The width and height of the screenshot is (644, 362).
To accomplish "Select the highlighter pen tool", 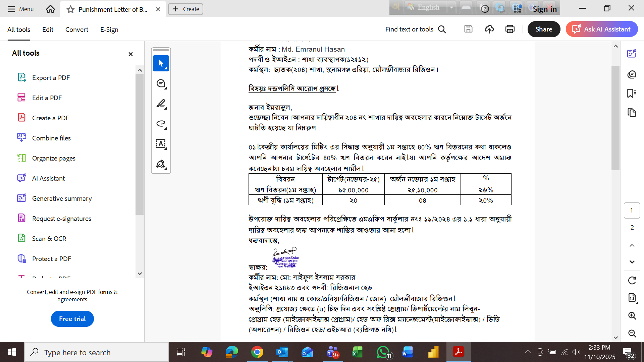I will pos(161,104).
